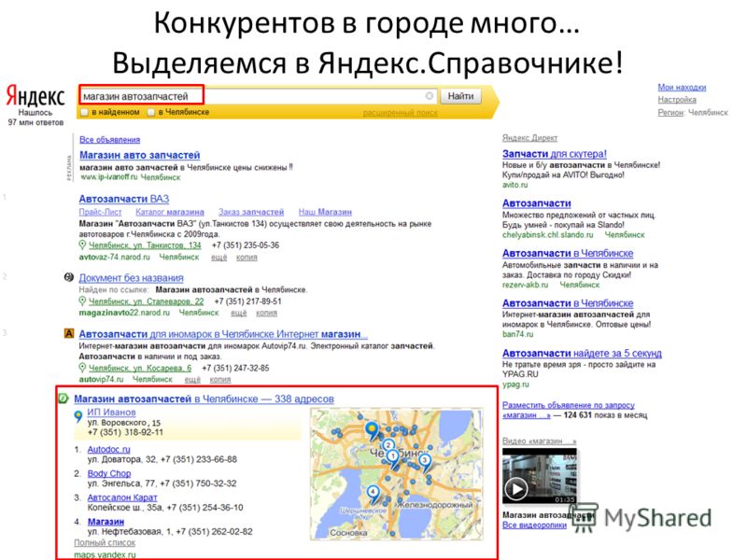Open address link 'Челябинск, ул. Танкистов, 134'
The width and height of the screenshot is (747, 560).
[145, 245]
